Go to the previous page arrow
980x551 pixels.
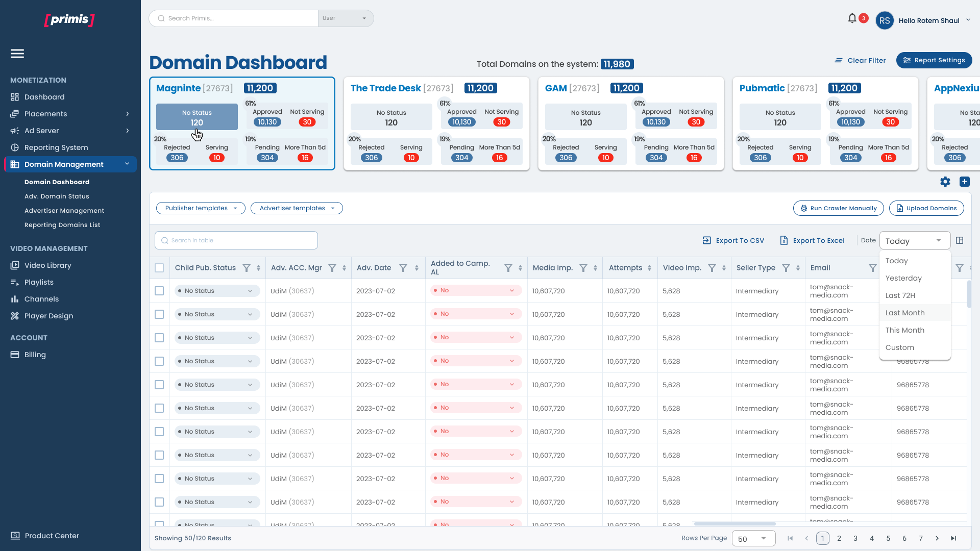(806, 538)
